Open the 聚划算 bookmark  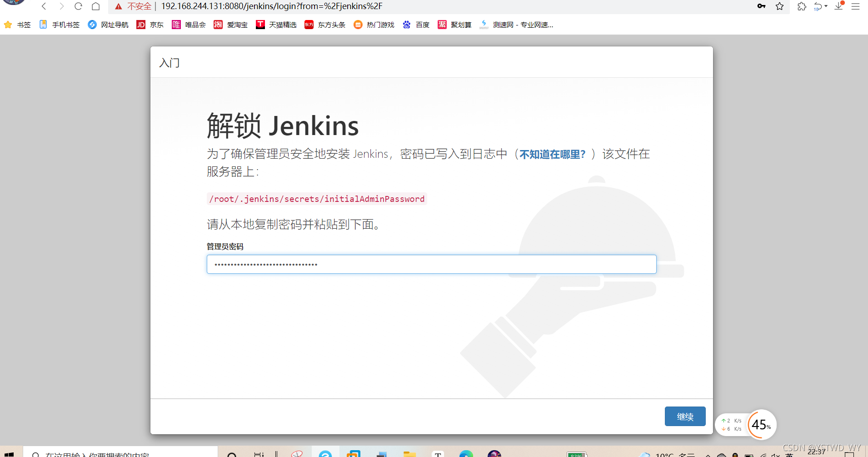click(x=454, y=25)
